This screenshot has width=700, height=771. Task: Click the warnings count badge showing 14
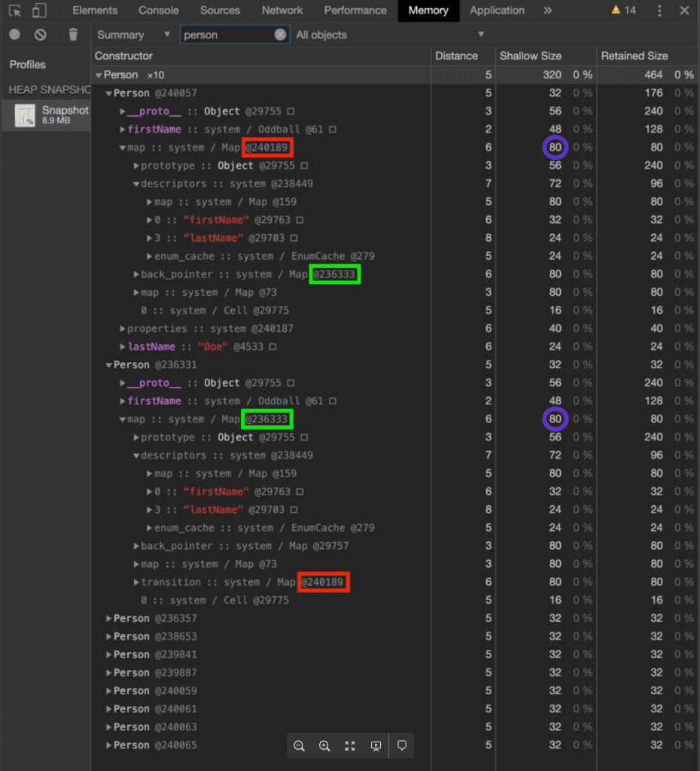point(623,11)
